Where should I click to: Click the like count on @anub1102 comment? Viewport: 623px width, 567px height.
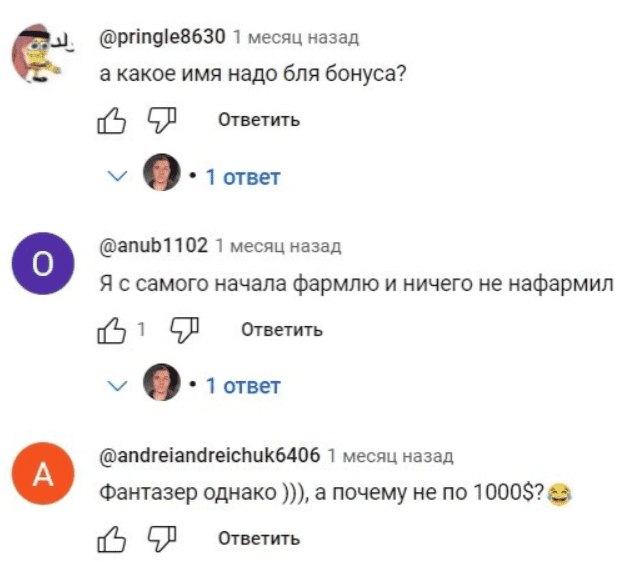coord(141,330)
